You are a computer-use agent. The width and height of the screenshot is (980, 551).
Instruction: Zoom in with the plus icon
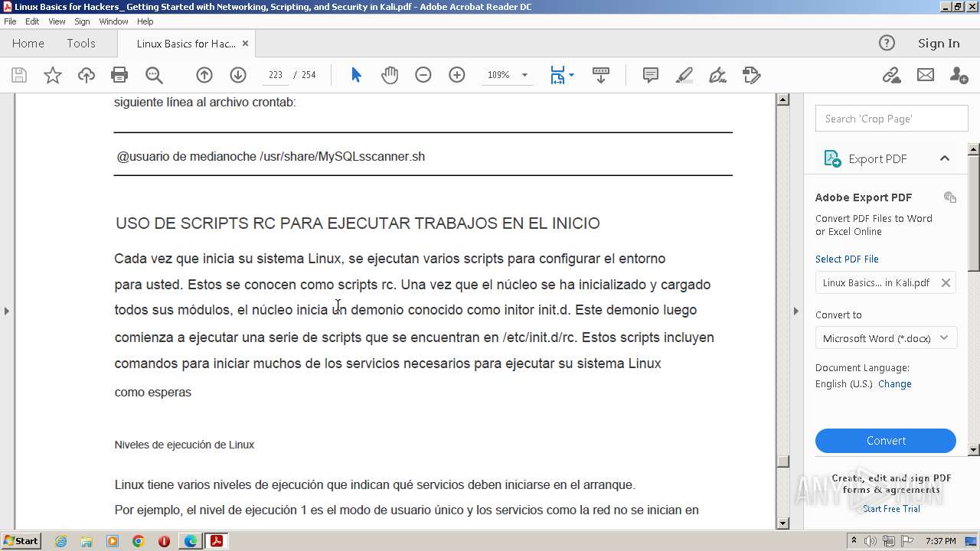[457, 75]
